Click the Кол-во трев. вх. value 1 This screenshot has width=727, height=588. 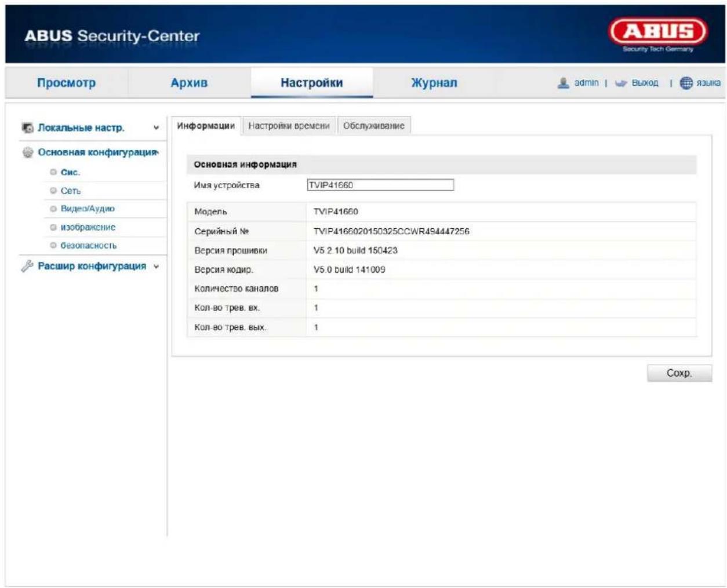(316, 308)
